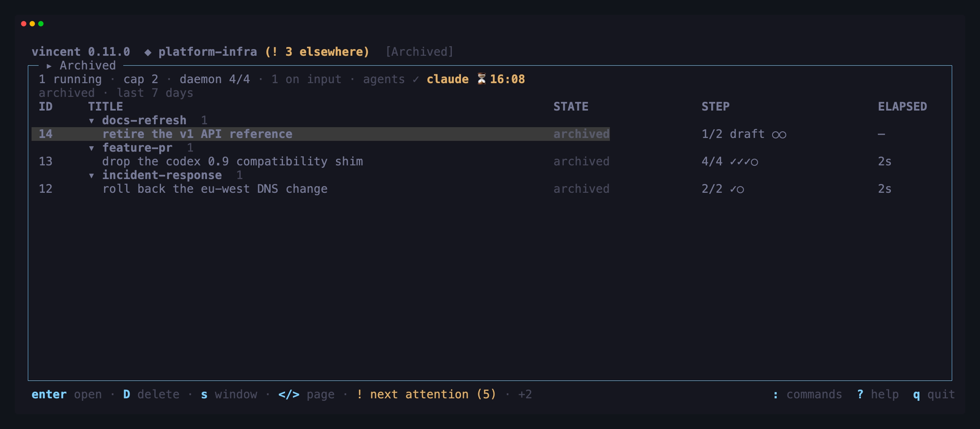Click the STEP column header
Image resolution: width=980 pixels, height=429 pixels.
click(715, 107)
